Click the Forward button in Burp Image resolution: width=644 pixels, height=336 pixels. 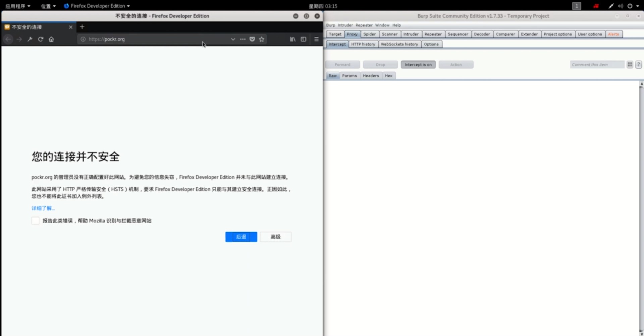tap(342, 64)
